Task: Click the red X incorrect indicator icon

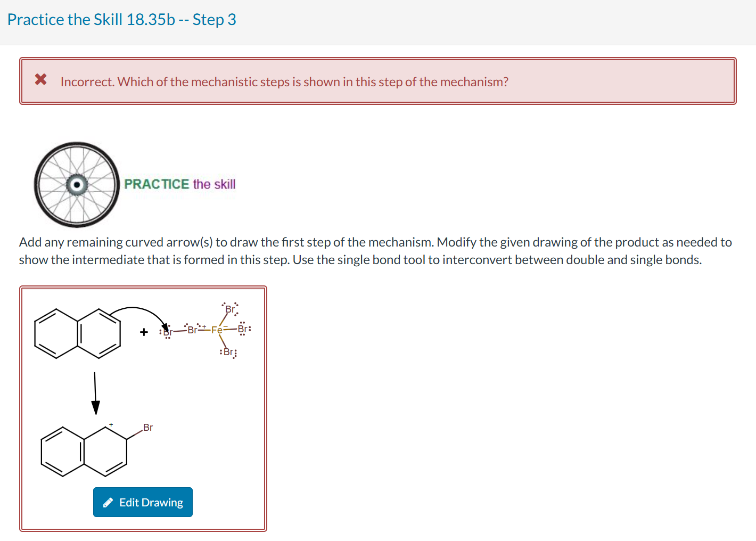Action: tap(40, 79)
